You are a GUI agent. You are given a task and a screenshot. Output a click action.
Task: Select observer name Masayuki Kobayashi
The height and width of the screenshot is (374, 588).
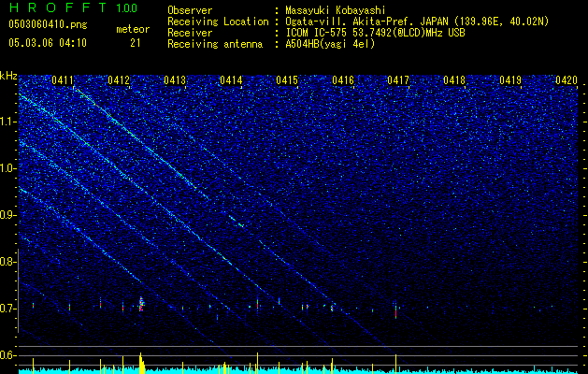[336, 10]
